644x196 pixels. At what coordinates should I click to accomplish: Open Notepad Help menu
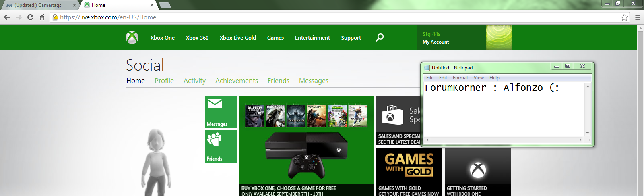pyautogui.click(x=494, y=78)
